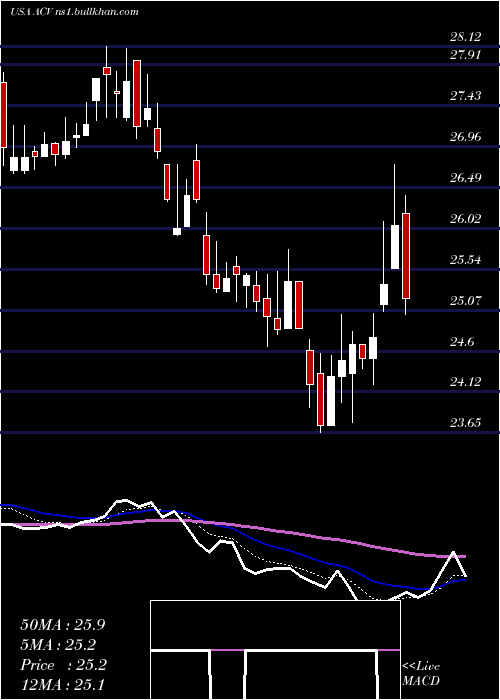Click the 50MA : 25.9 readout

(x=62, y=625)
